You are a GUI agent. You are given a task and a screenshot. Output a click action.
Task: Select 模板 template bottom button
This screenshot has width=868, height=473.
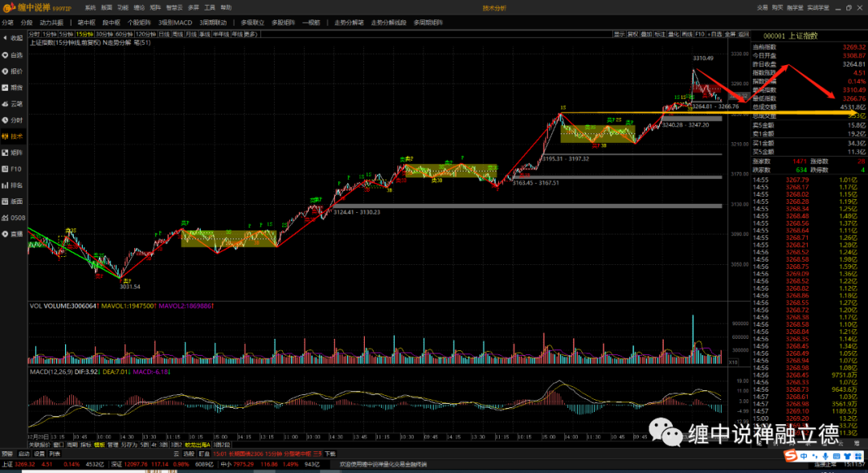click(100, 445)
